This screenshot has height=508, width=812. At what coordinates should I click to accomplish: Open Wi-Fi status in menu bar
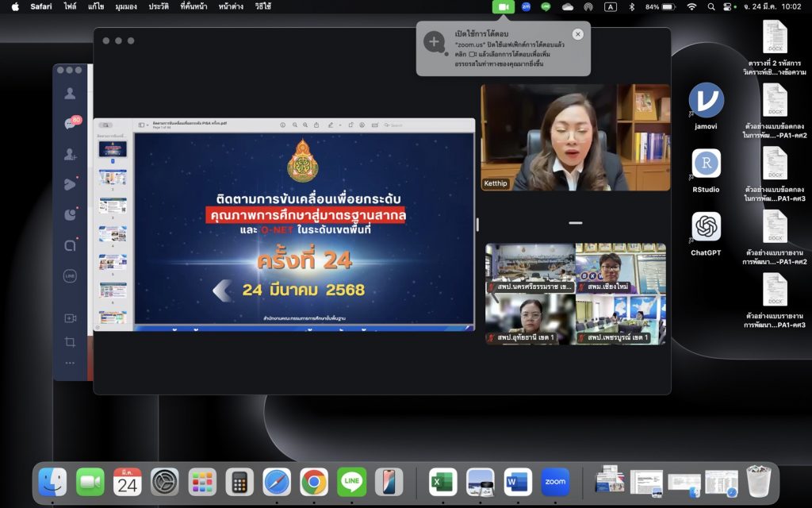(x=691, y=6)
